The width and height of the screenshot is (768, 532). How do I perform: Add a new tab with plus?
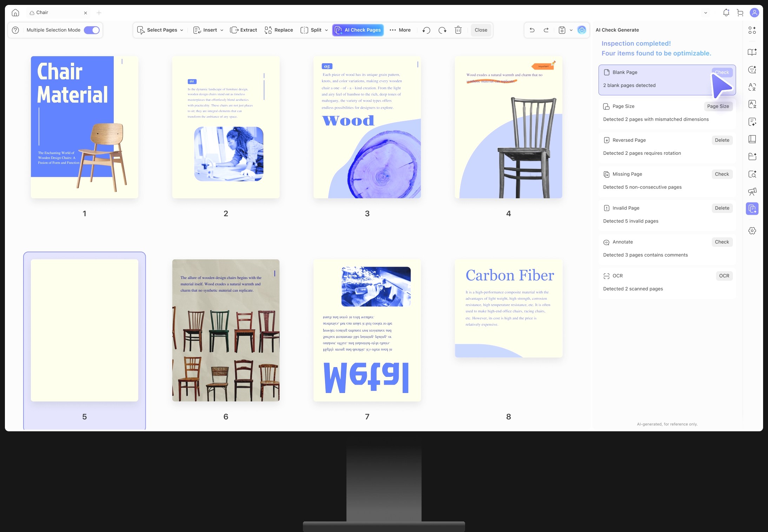(99, 13)
